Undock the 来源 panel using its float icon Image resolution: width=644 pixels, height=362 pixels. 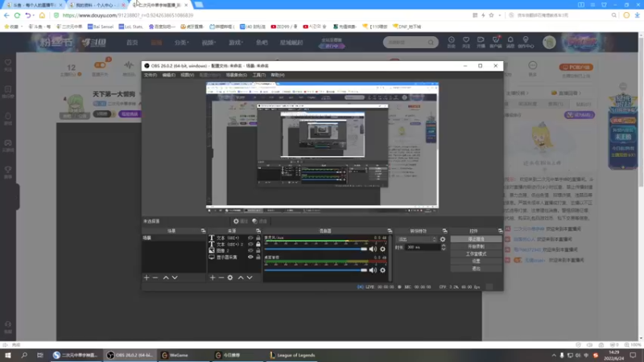258,231
